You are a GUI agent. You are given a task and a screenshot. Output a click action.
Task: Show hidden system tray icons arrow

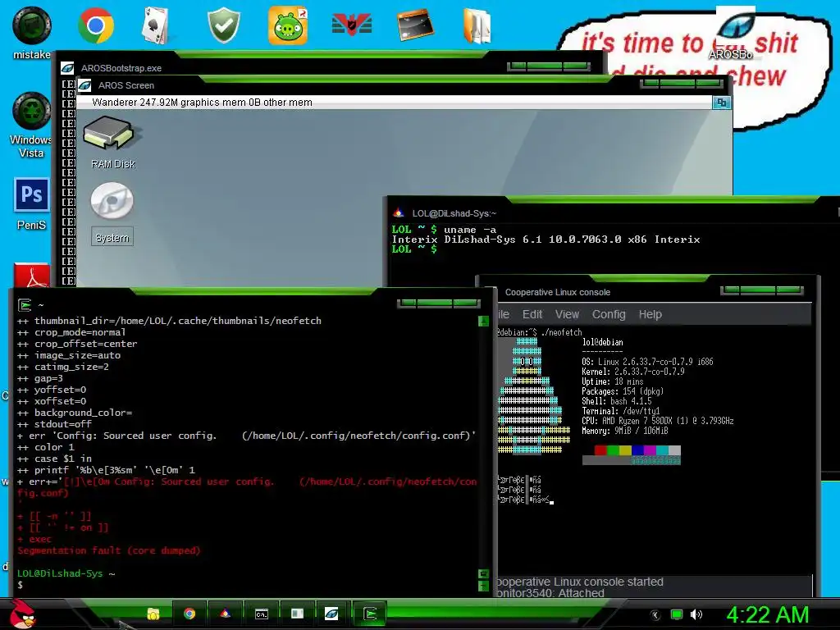655,615
